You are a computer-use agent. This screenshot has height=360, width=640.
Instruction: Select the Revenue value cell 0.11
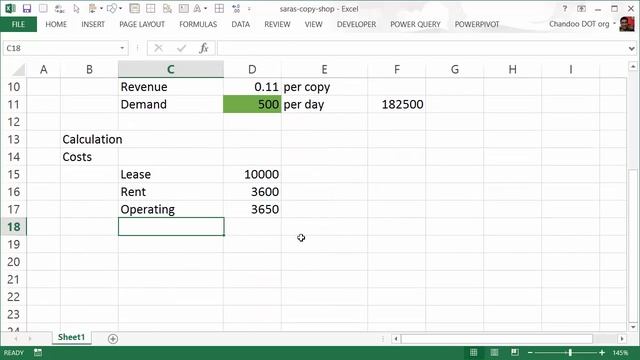pyautogui.click(x=252, y=87)
